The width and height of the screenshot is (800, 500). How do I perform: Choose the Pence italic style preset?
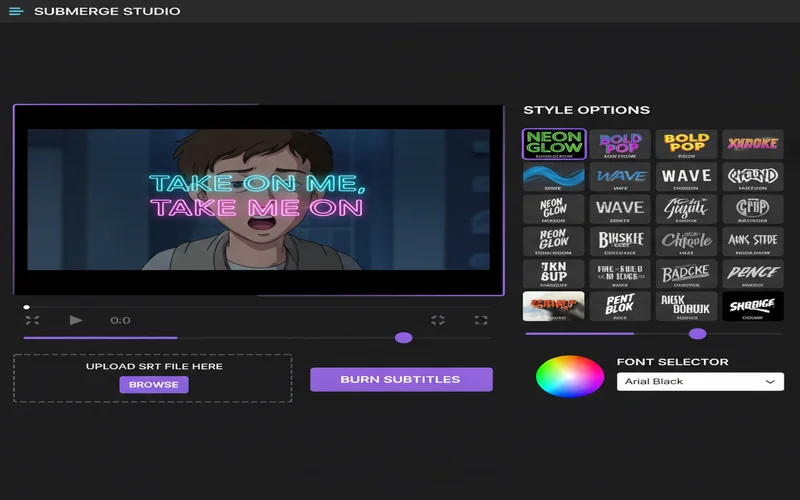click(752, 274)
